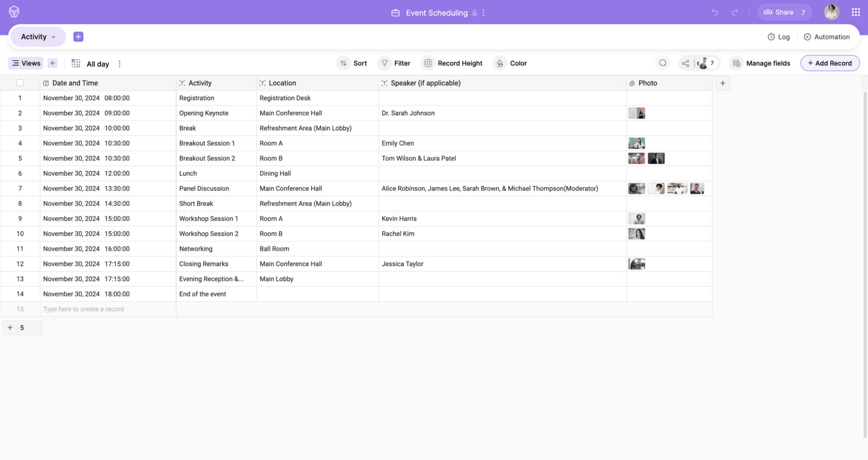Toggle the Views sidebar list

click(x=26, y=63)
